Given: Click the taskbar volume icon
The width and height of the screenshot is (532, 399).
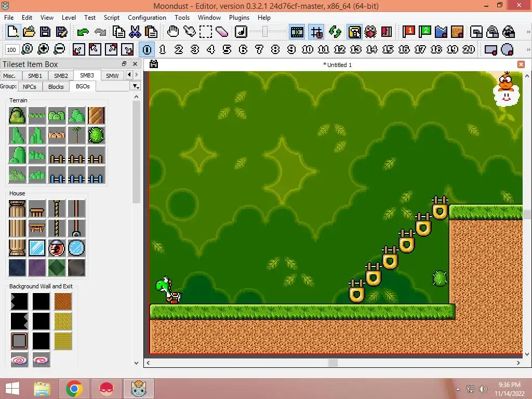Looking at the screenshot, I should pyautogui.click(x=483, y=389).
